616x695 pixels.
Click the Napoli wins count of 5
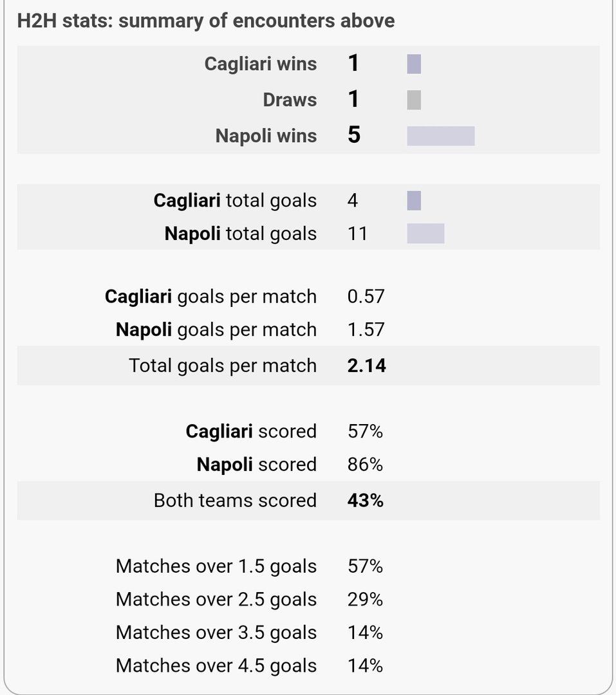pyautogui.click(x=354, y=135)
